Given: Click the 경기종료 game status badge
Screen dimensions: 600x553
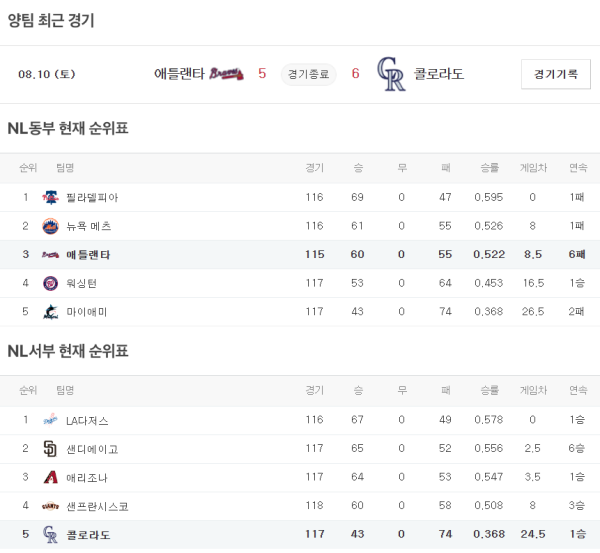Looking at the screenshot, I should pyautogui.click(x=308, y=74).
